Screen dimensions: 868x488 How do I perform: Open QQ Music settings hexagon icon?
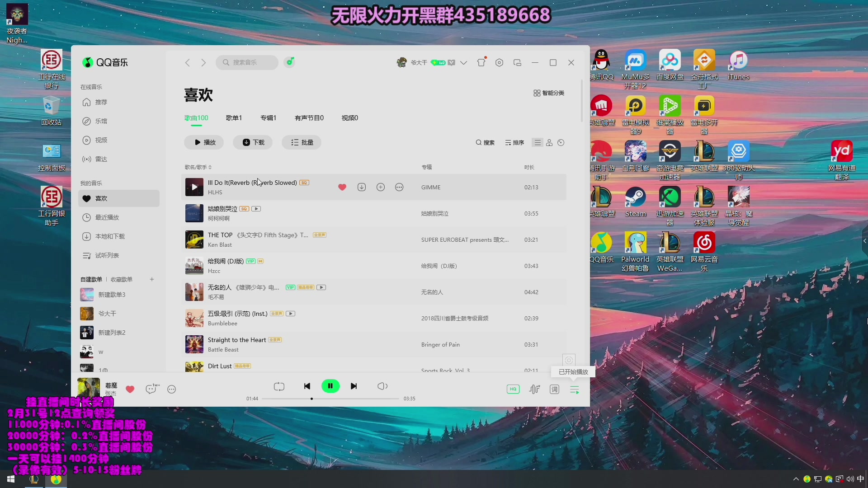[x=499, y=62]
